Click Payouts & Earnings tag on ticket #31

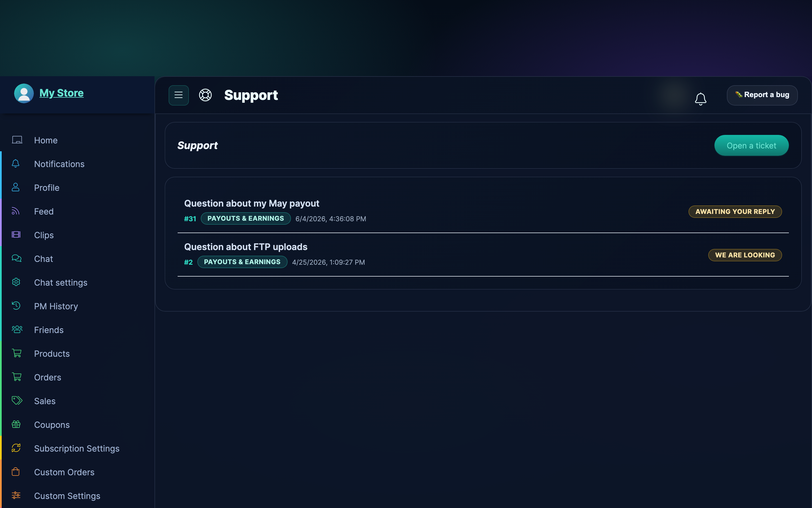pos(246,218)
